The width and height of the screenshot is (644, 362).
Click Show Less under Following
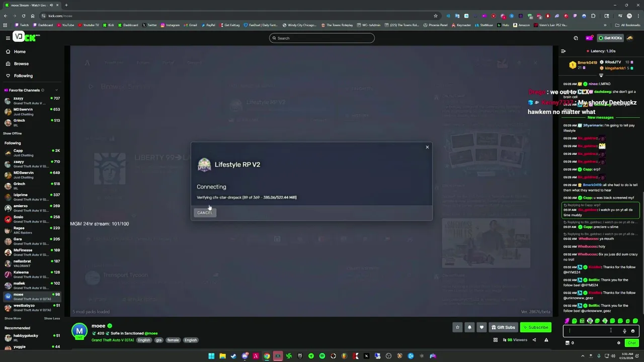pos(52,318)
